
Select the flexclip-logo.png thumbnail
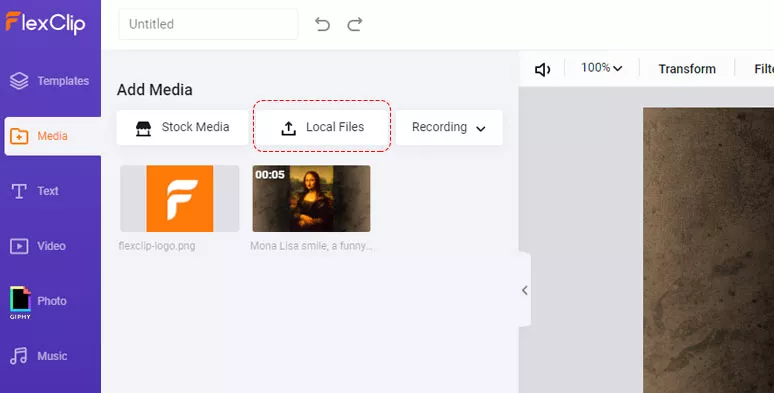[x=180, y=198]
